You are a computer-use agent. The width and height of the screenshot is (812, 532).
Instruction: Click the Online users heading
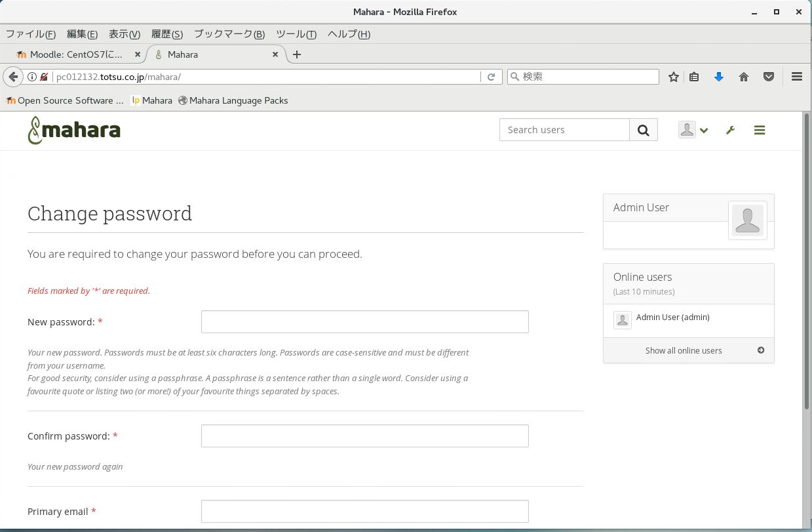tap(642, 277)
